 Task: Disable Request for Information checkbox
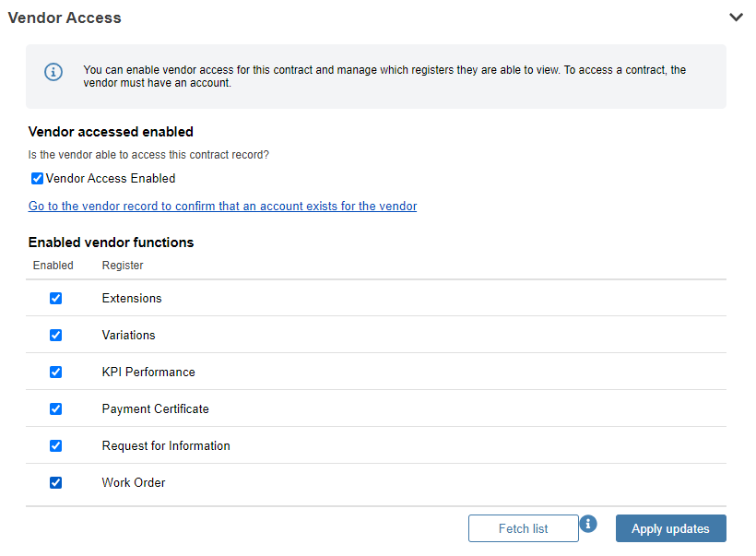tap(56, 445)
